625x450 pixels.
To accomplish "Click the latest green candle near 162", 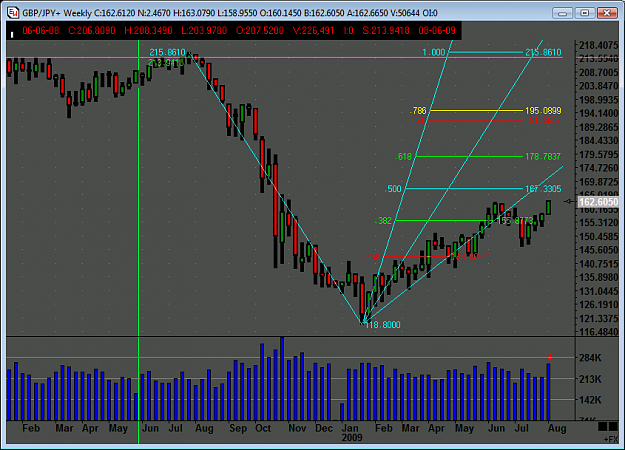I will (x=549, y=208).
